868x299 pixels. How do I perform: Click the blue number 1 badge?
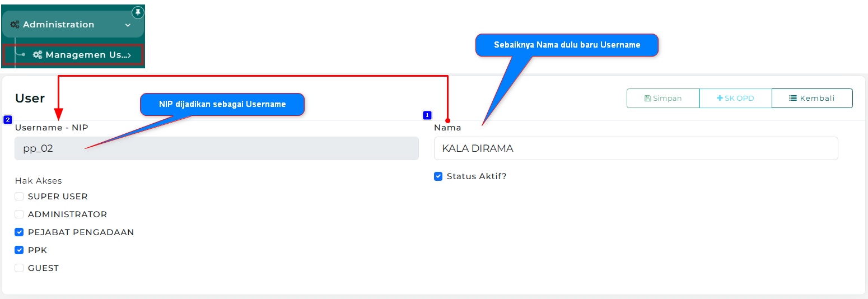point(427,115)
